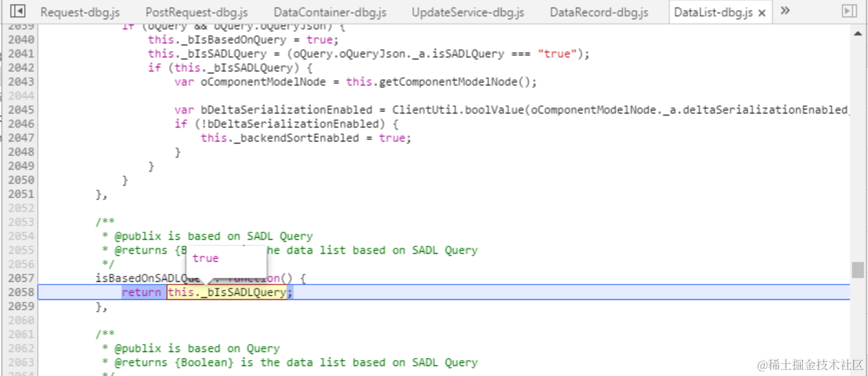Set a breakpoint on line 2041

tap(21, 54)
